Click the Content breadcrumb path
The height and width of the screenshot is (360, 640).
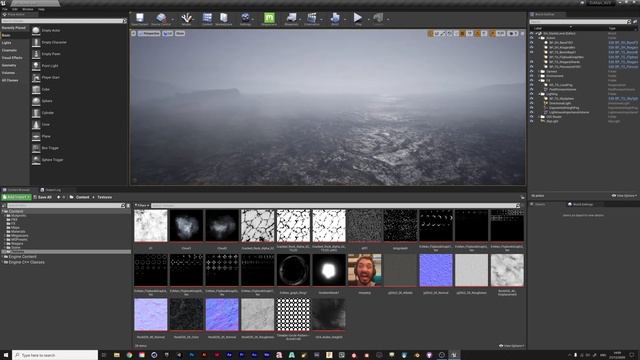pyautogui.click(x=82, y=197)
